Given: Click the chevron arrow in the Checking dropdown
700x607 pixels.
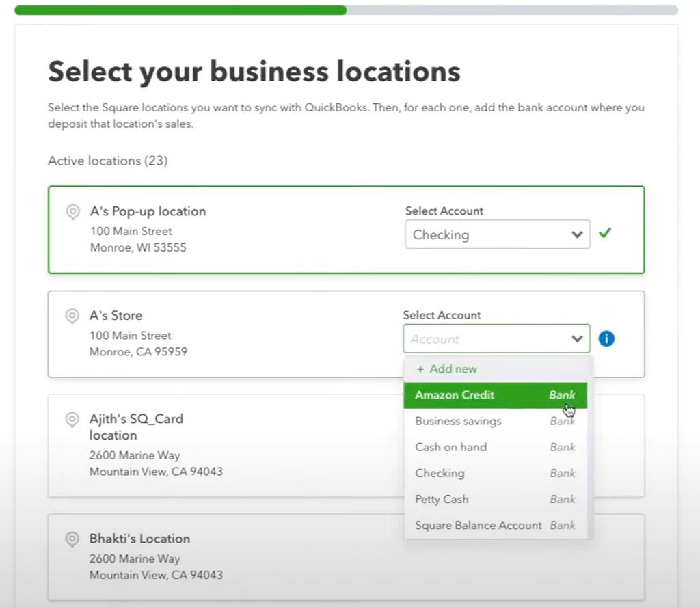Looking at the screenshot, I should click(577, 234).
